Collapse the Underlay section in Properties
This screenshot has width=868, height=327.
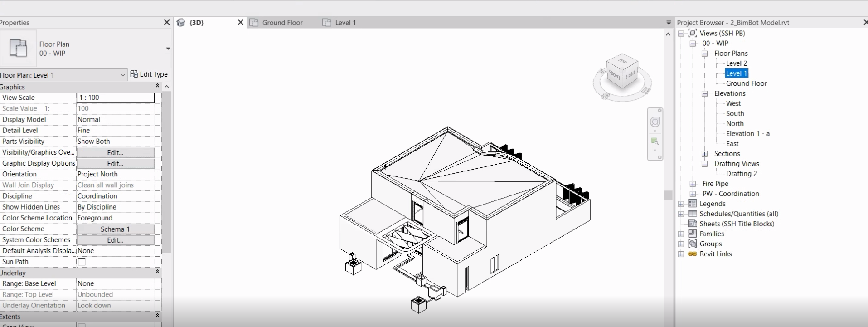click(157, 272)
